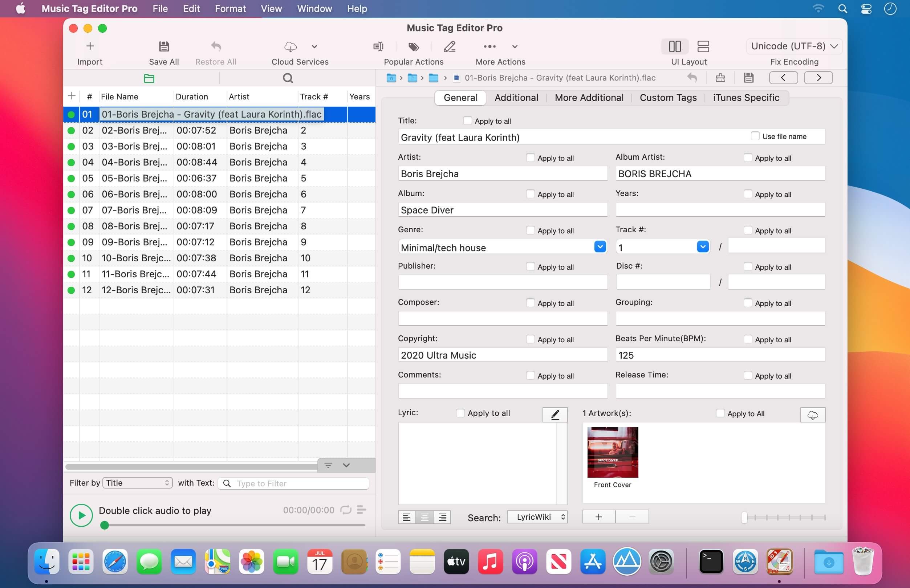This screenshot has width=910, height=588.
Task: Toggle the repeat playback icon
Action: pos(346,510)
